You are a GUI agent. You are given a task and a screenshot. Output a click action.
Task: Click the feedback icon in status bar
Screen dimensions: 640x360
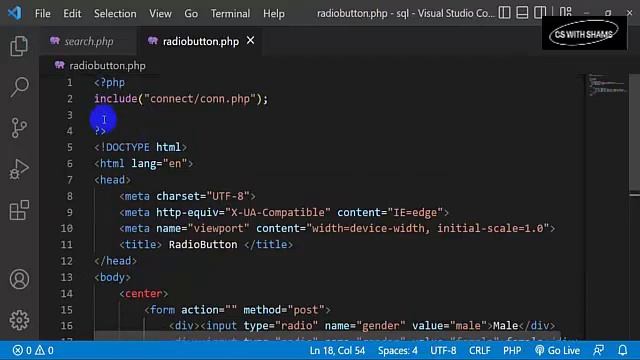tap(598, 350)
